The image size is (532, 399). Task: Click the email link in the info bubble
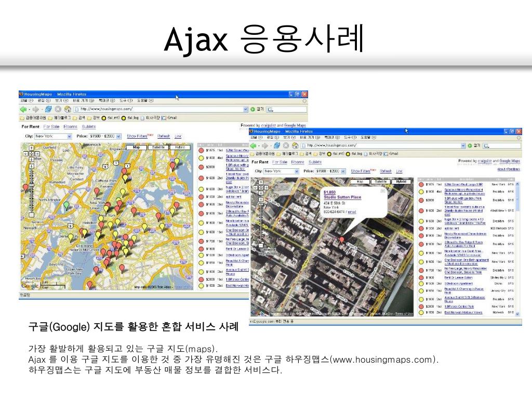(352, 212)
